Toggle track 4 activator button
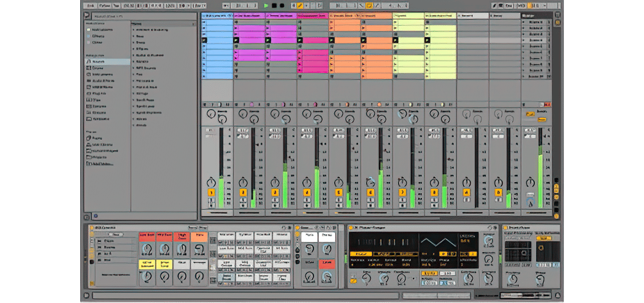The image size is (644, 303). 307,193
